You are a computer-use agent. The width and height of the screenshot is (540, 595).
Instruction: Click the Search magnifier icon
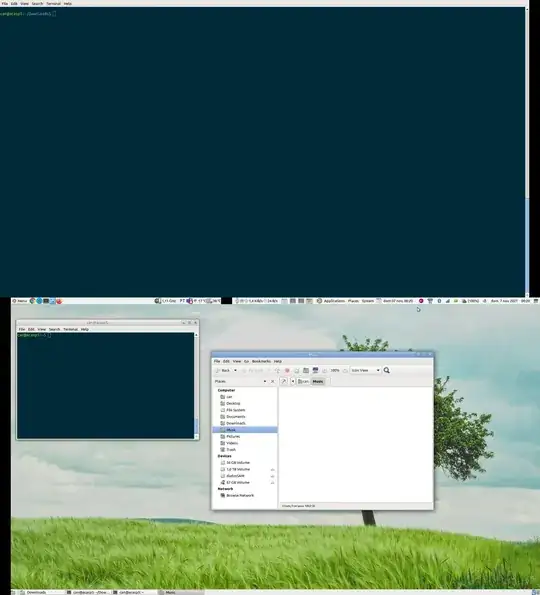pyautogui.click(x=387, y=370)
